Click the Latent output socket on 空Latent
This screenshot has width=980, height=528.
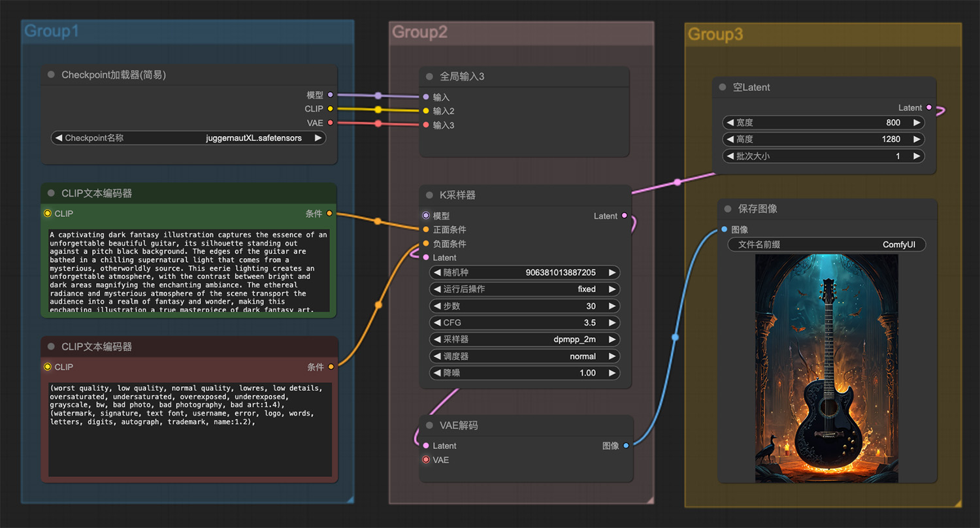tap(929, 107)
